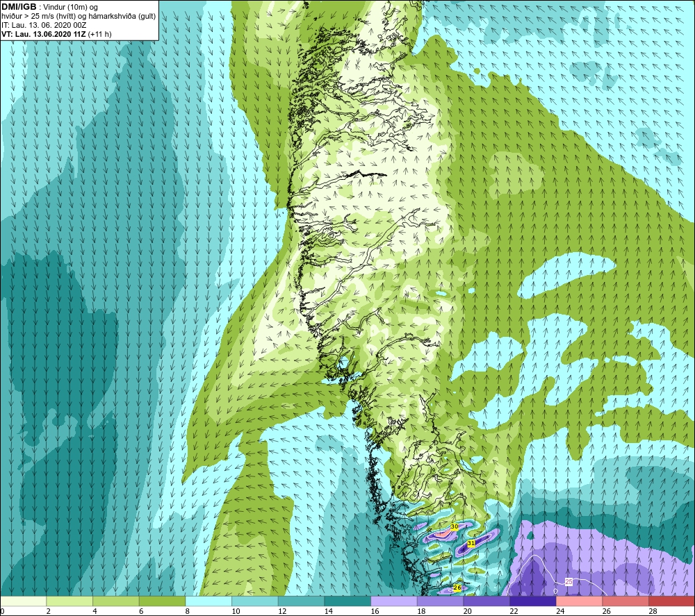Viewport: 695px width, 616px height.
Task: Click the scale number 16
Action: [x=375, y=611]
